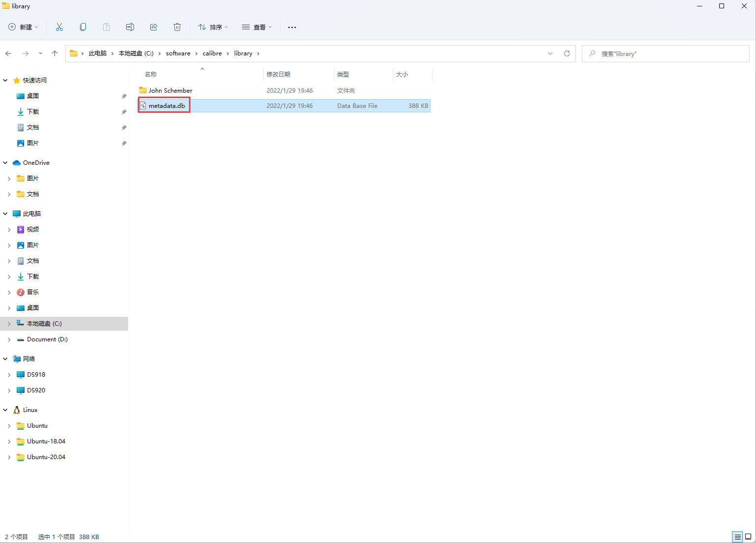Open the John Schember folder
The image size is (756, 543).
point(170,91)
